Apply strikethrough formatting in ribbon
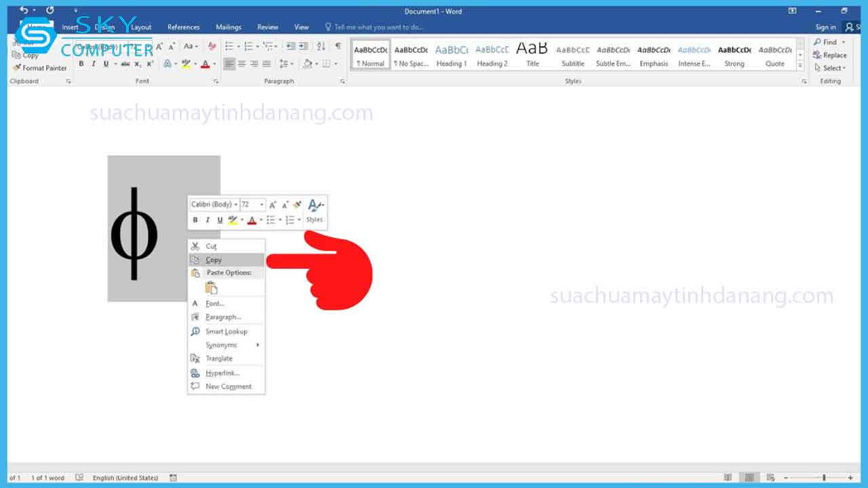Image resolution: width=868 pixels, height=488 pixels. (x=125, y=64)
